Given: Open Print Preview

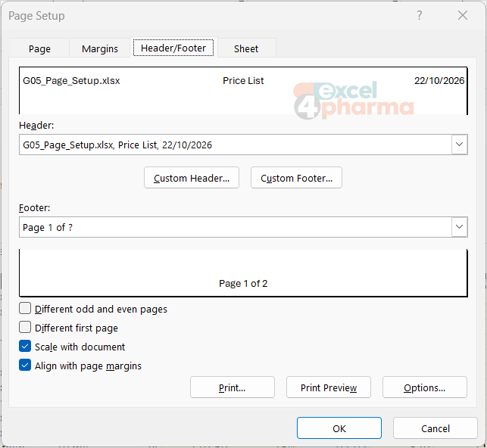Looking at the screenshot, I should [329, 387].
